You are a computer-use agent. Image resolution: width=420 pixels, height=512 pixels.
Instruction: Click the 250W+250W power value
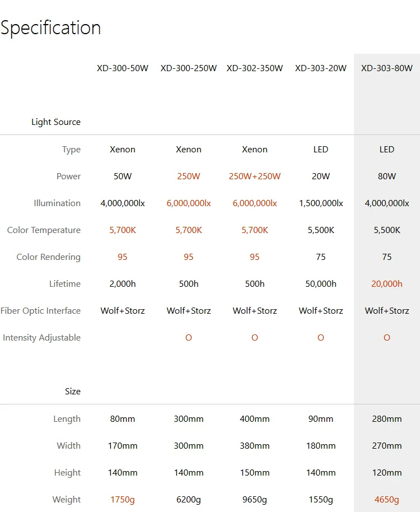[255, 176]
